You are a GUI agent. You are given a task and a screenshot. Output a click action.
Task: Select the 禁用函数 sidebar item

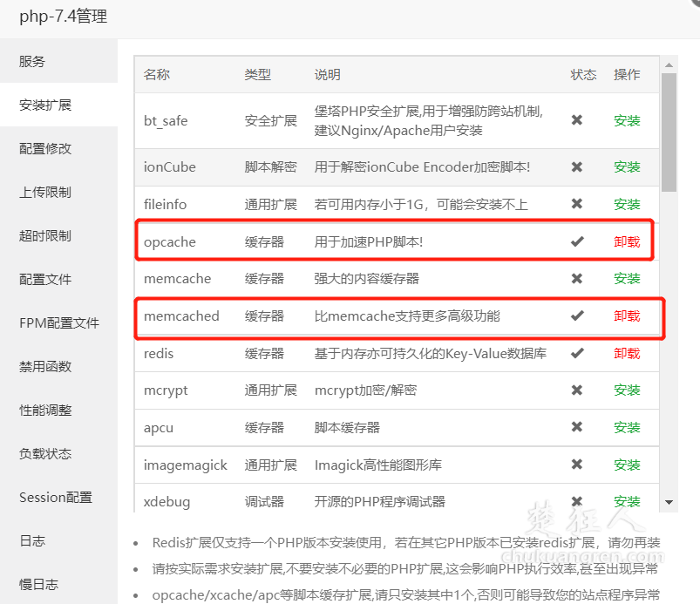45,366
